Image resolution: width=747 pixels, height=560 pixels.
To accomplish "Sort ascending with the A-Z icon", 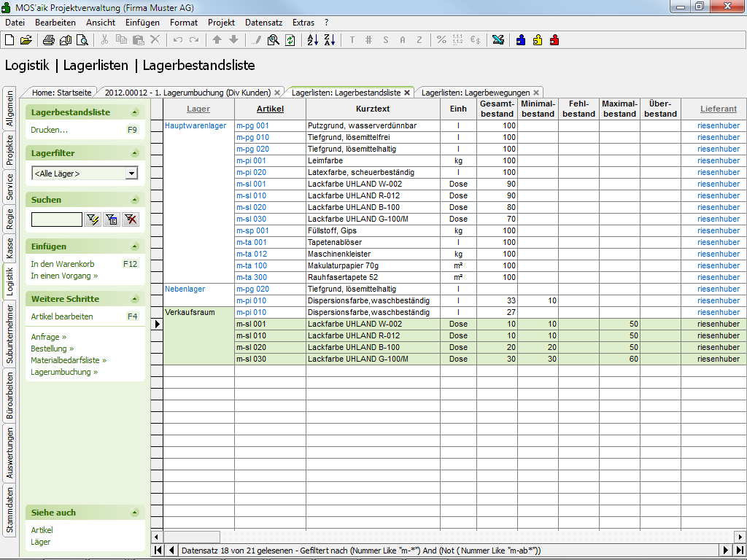I will coord(312,40).
